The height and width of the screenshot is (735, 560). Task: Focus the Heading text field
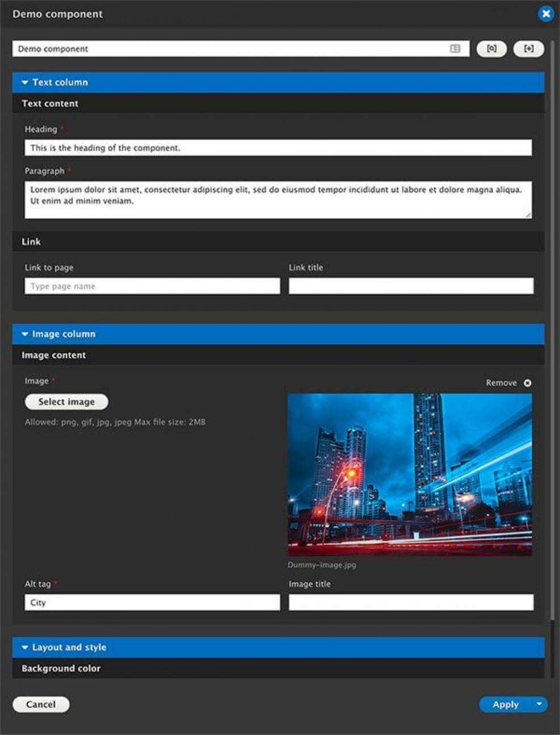[x=278, y=148]
